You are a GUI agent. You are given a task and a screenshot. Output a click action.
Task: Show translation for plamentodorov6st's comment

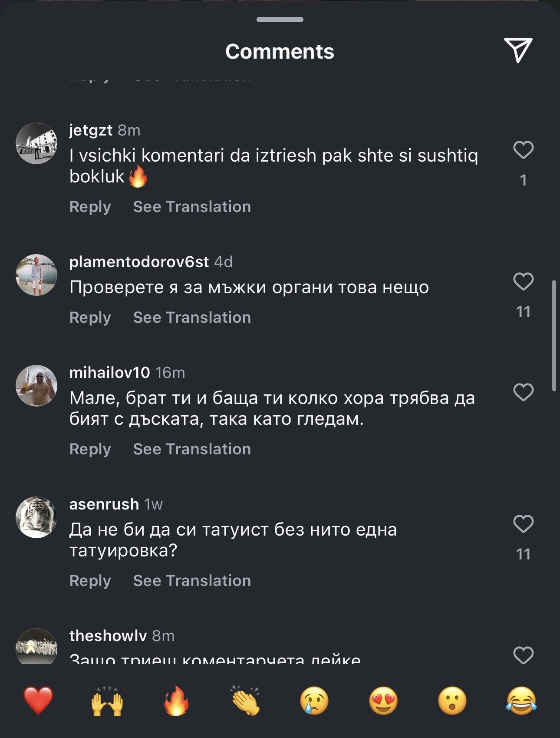[x=192, y=318]
